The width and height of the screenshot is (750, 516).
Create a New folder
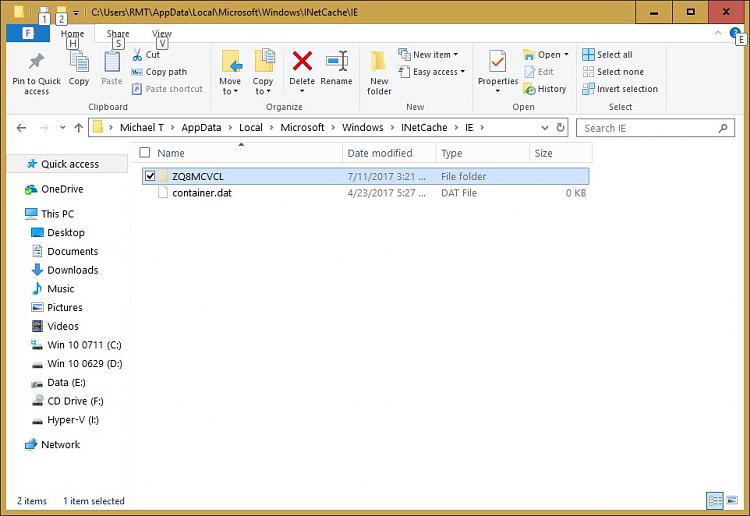click(379, 73)
